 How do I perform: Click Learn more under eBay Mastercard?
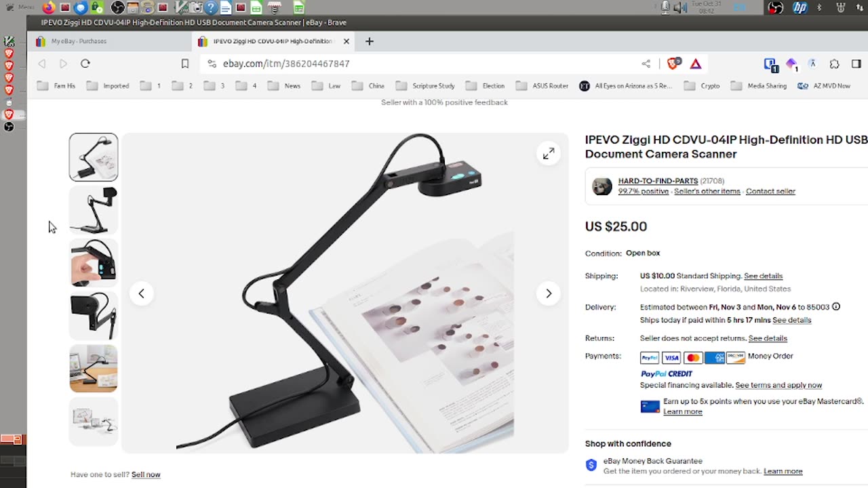[x=682, y=411]
